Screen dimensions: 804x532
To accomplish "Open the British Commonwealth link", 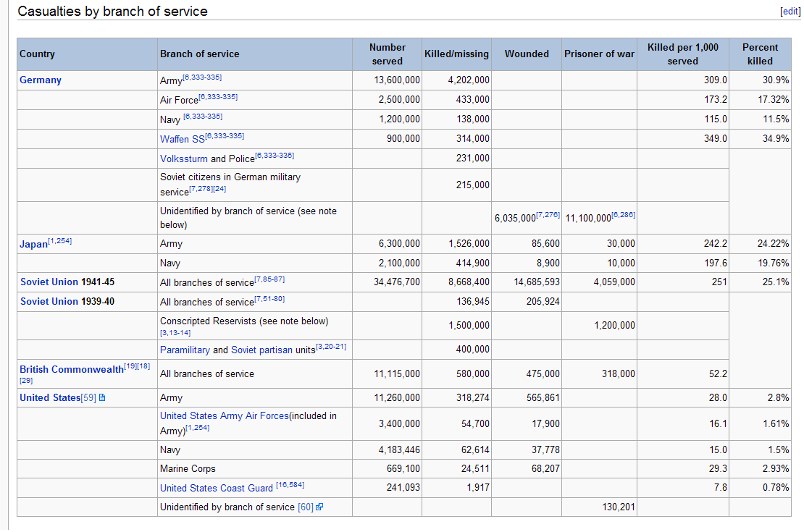I will tap(72, 369).
